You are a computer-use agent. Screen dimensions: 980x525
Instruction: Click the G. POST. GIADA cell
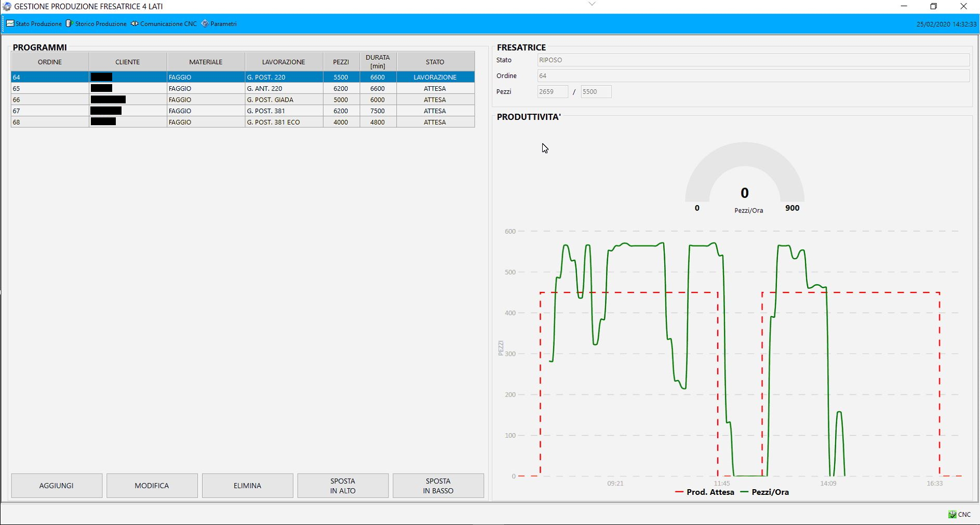pos(284,100)
